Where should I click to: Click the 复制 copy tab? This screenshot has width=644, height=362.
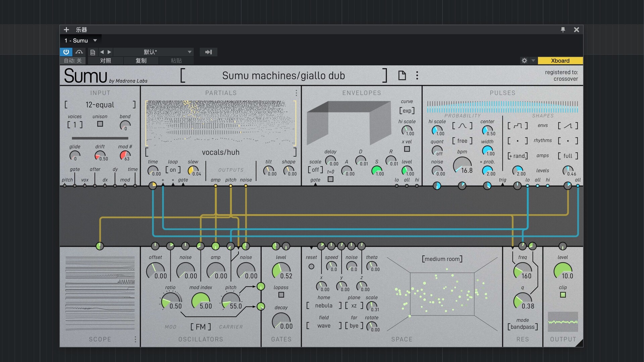tap(141, 61)
